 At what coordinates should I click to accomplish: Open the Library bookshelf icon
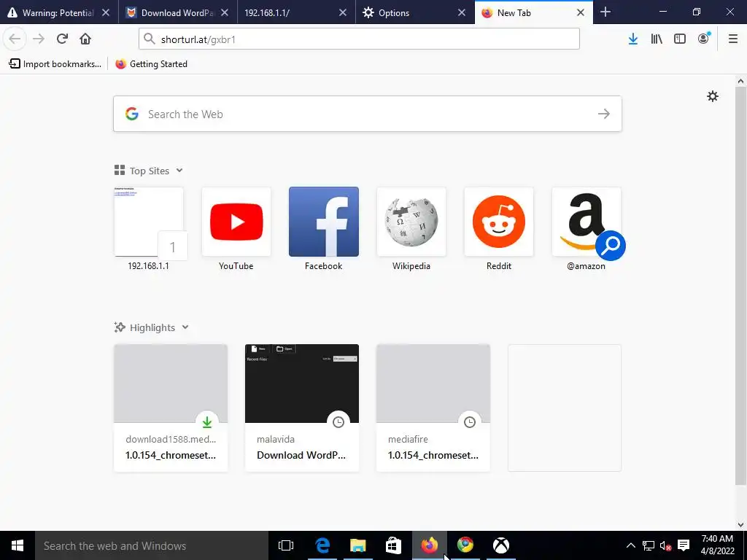pyautogui.click(x=657, y=39)
